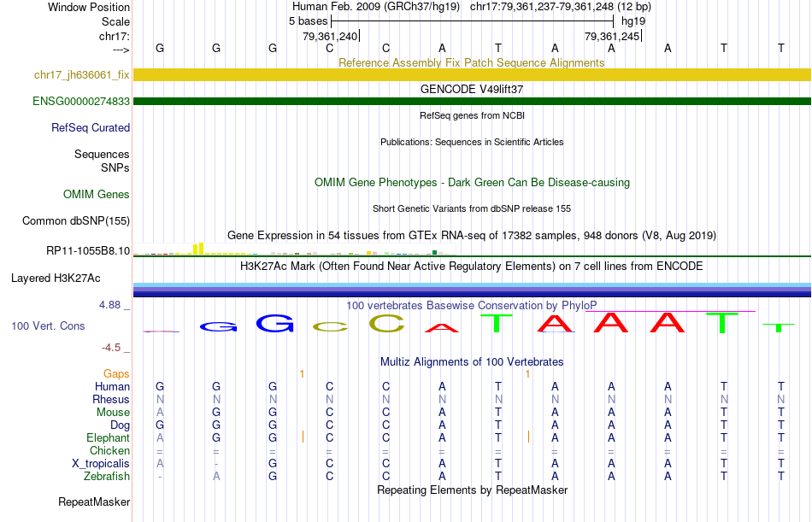
Task: Click the sequence direction arrow
Action: coord(121,50)
